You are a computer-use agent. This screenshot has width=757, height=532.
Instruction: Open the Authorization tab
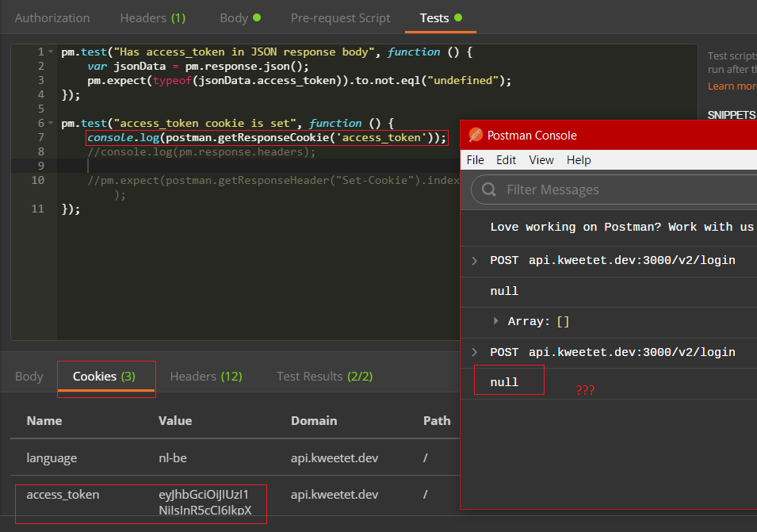pos(52,18)
